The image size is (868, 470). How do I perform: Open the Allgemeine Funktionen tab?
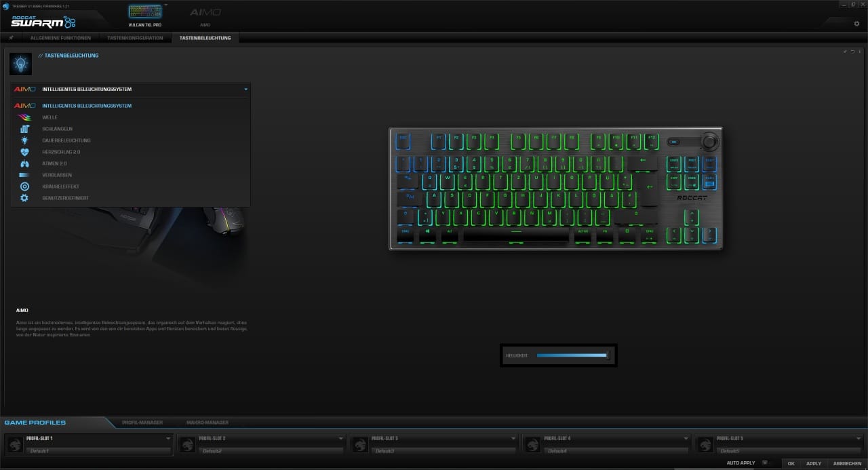tap(61, 38)
